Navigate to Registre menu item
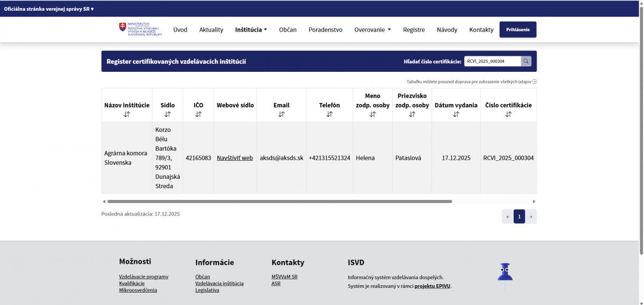This screenshot has width=644, height=305. [x=414, y=30]
